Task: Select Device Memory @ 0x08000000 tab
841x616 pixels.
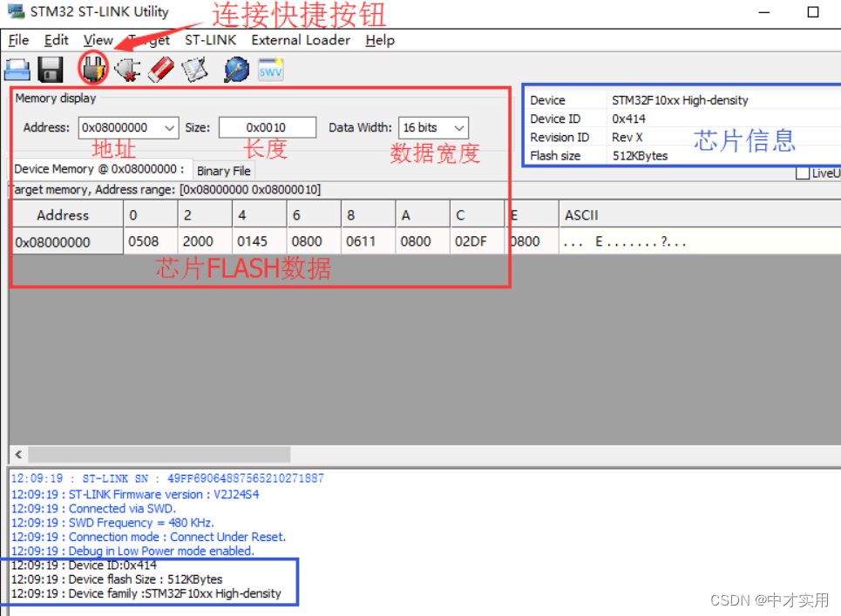Action: click(99, 169)
